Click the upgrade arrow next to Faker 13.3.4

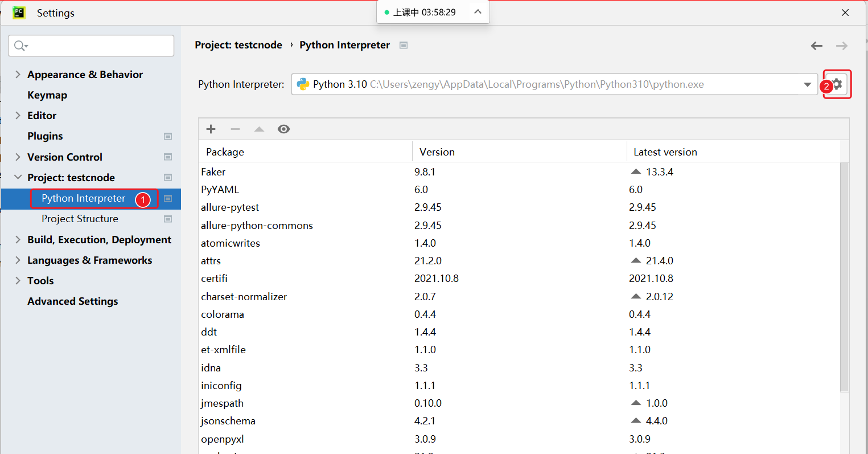[636, 171]
